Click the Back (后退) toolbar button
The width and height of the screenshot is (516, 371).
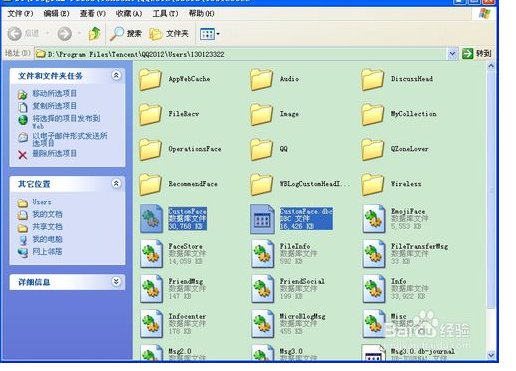(23, 34)
